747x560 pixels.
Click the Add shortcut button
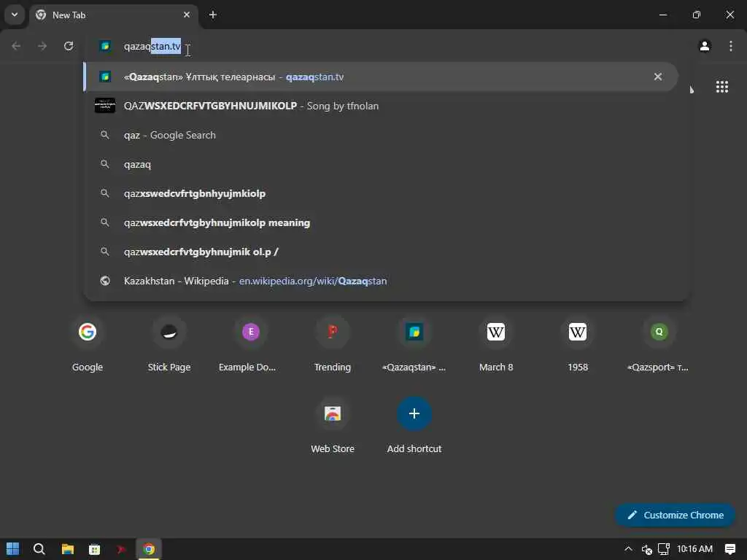click(414, 425)
